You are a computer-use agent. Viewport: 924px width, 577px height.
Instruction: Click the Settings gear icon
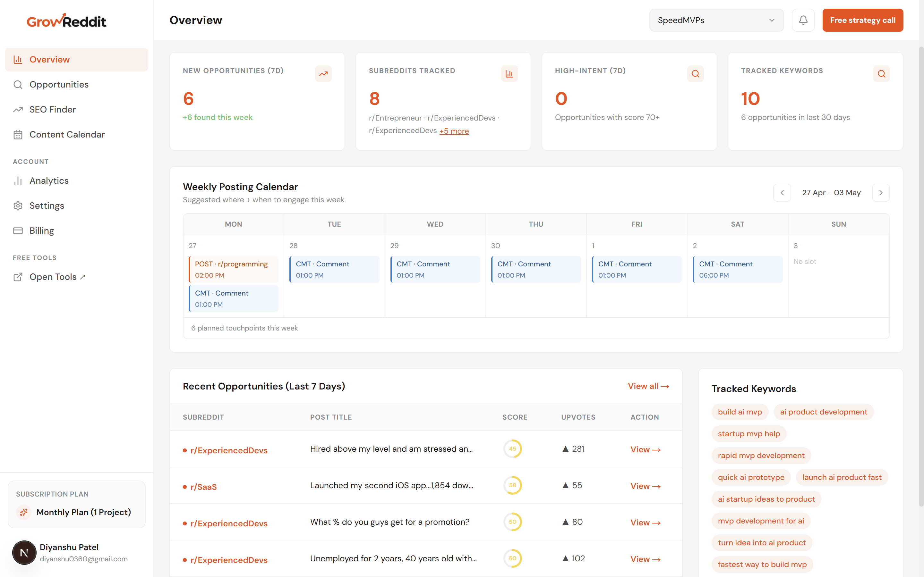pyautogui.click(x=18, y=205)
